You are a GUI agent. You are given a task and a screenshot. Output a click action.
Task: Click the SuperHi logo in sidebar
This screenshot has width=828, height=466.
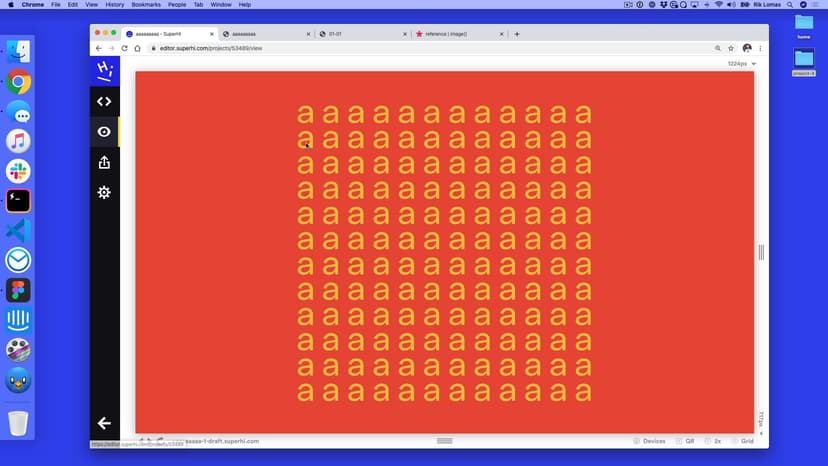point(104,70)
